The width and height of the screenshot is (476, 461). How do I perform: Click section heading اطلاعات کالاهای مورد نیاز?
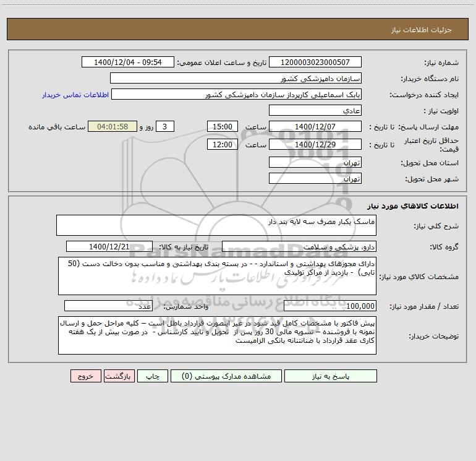click(x=413, y=206)
